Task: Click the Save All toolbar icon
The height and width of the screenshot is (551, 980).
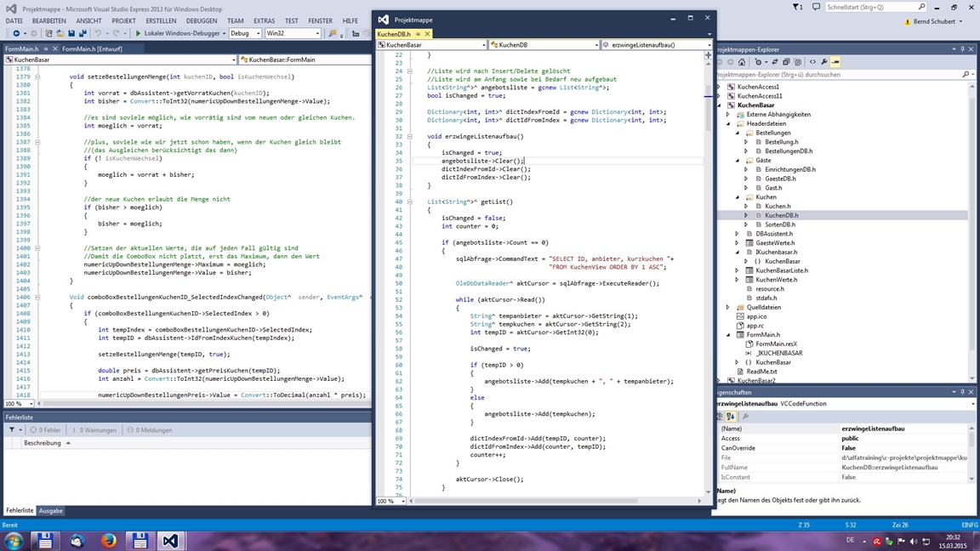Action: pos(83,33)
